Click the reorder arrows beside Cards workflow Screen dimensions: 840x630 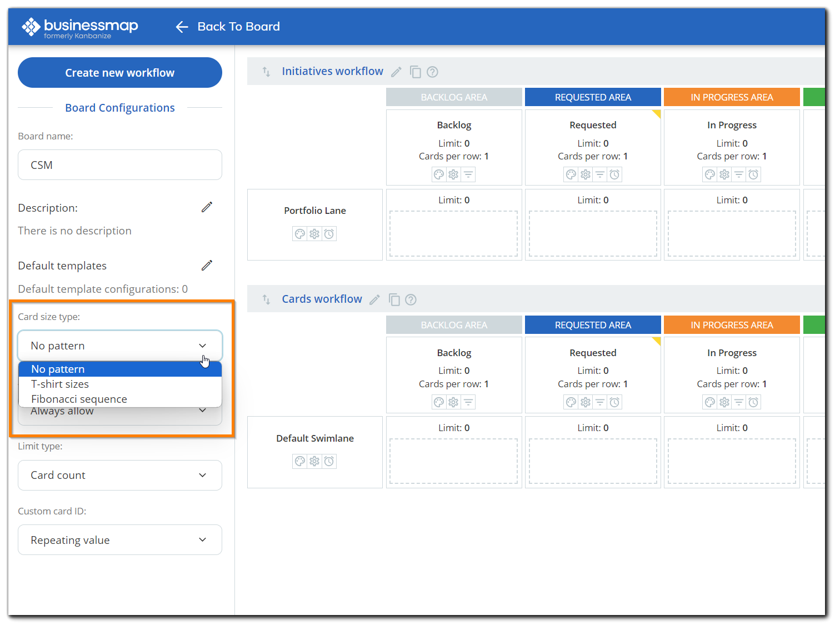[x=266, y=299]
